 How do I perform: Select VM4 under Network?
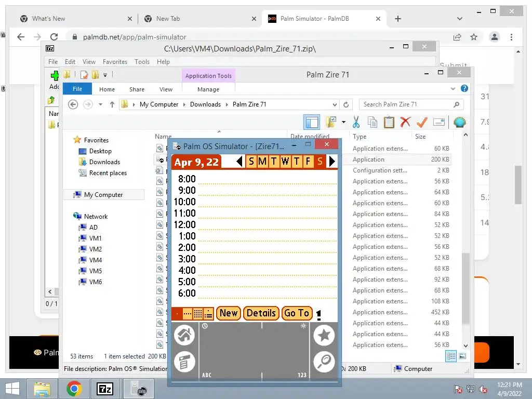click(96, 260)
